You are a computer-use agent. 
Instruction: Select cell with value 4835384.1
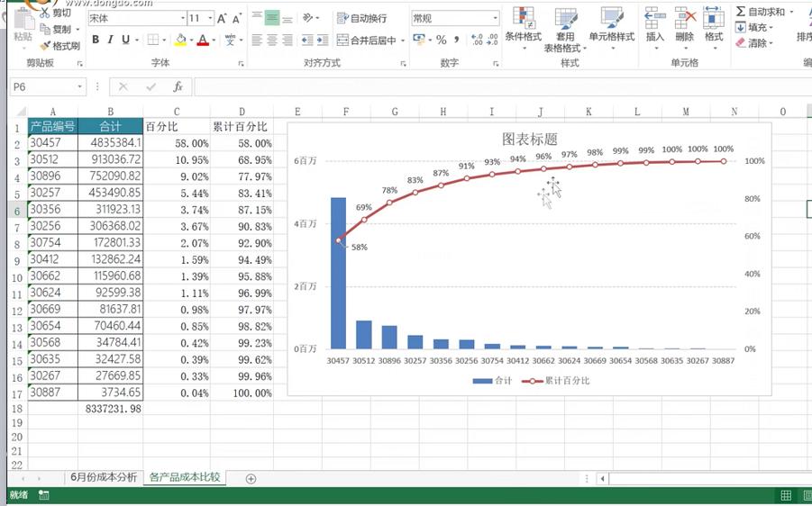[110, 143]
